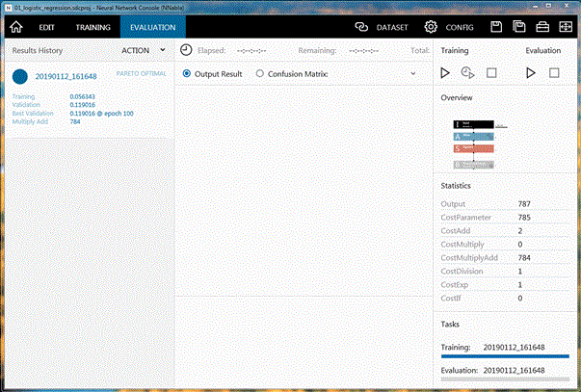Click Best Validation 0.119016 @ epoch 100
The height and width of the screenshot is (392, 581).
click(x=101, y=114)
